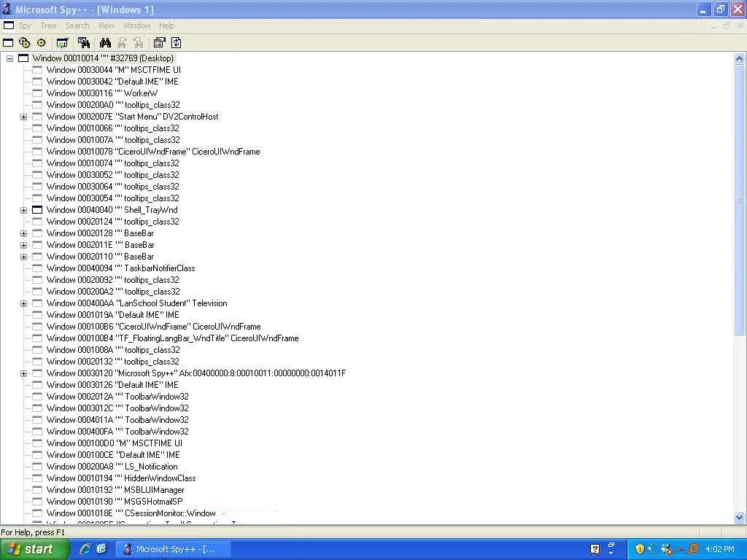Select Window 00030116 WorkerW row
747x560 pixels.
102,93
